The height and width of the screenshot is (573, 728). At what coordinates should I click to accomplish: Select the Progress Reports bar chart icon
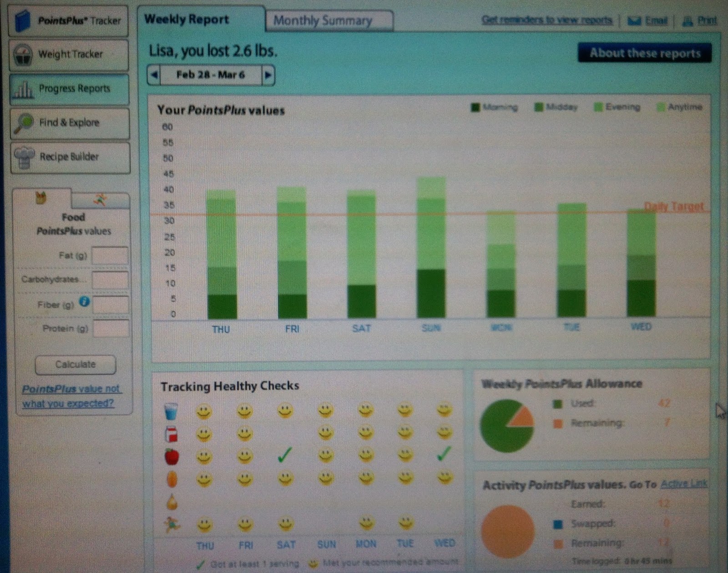(x=24, y=89)
